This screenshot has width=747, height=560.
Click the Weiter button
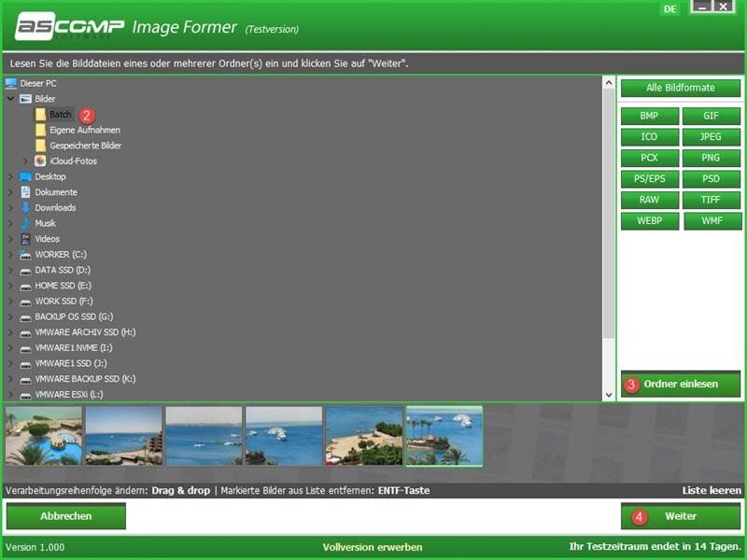pyautogui.click(x=681, y=516)
